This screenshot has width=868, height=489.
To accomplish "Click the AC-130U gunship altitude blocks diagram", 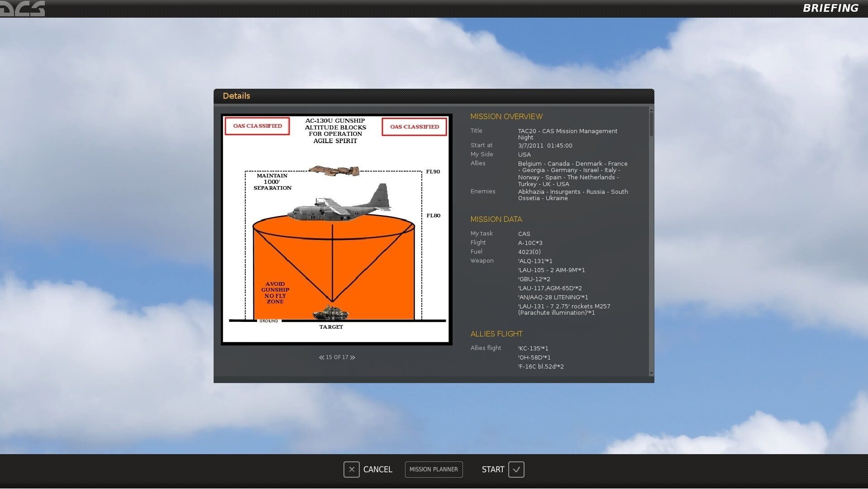I will tap(336, 229).
